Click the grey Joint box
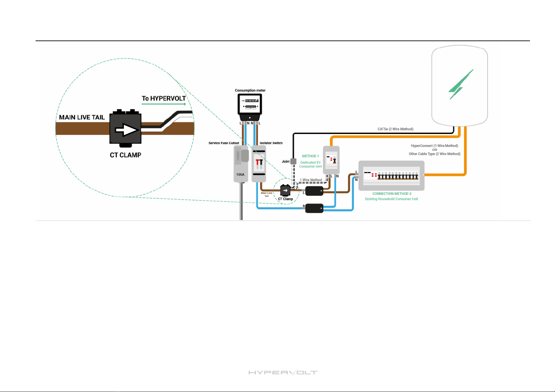This screenshot has height=392, width=555. click(x=293, y=161)
